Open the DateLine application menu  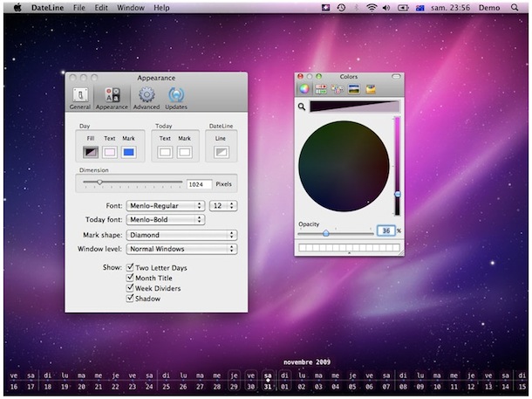[x=47, y=8]
